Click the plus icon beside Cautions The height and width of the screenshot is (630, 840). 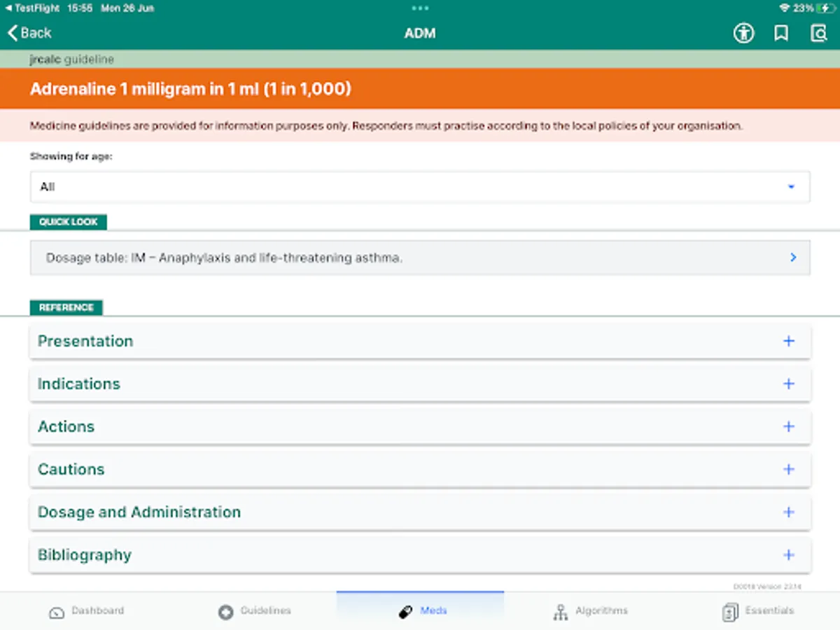point(789,469)
